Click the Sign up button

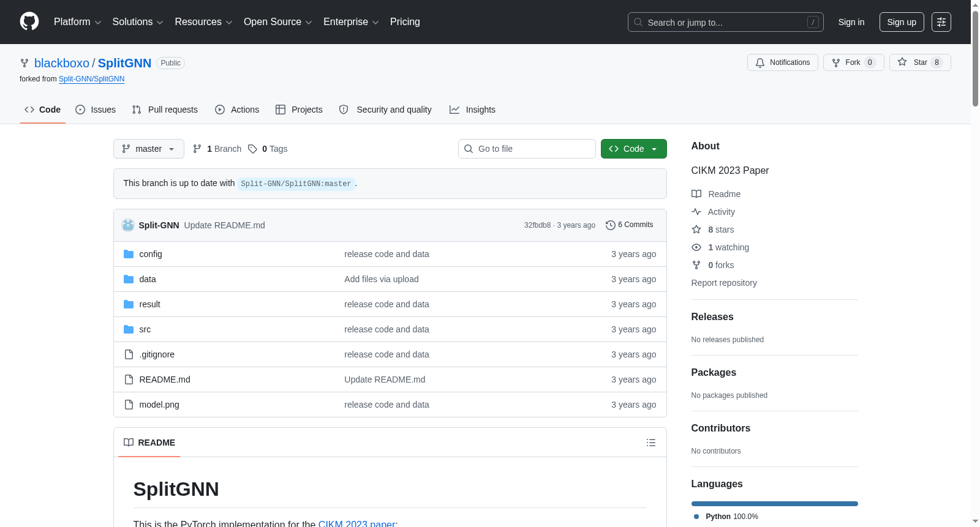tap(902, 22)
